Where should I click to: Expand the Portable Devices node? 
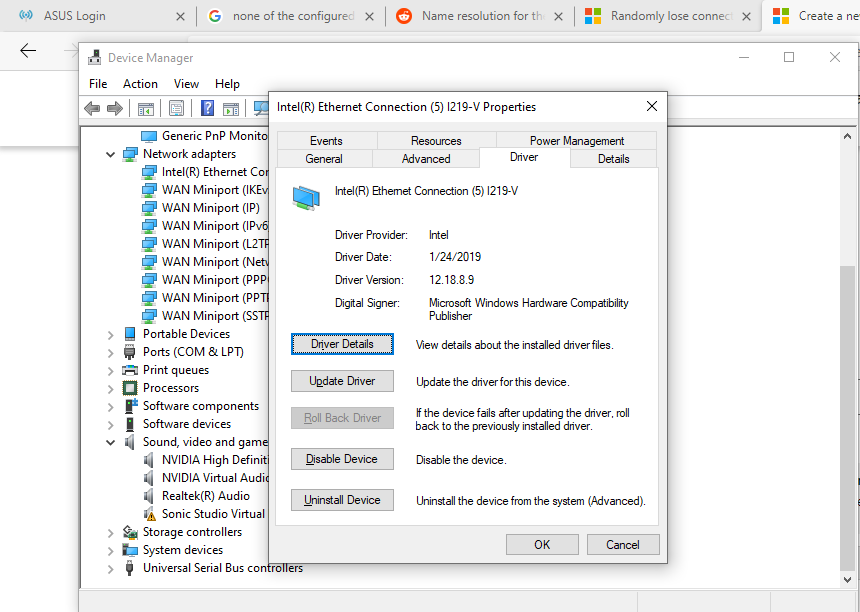[x=110, y=334]
